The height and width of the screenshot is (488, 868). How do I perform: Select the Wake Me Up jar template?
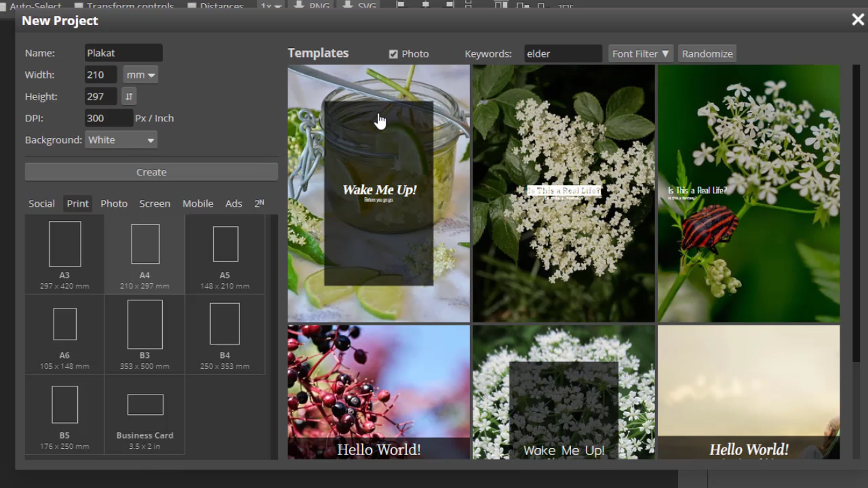[x=379, y=193]
